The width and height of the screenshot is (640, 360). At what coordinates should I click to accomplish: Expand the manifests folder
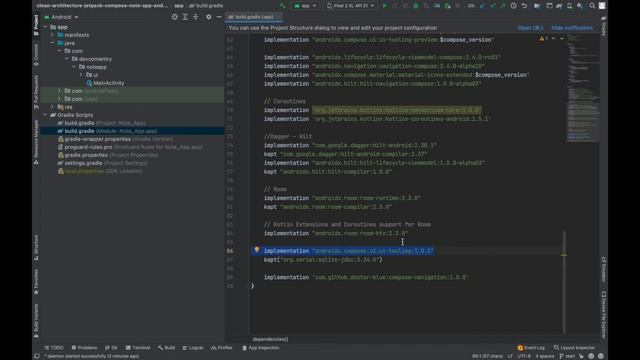(53, 35)
